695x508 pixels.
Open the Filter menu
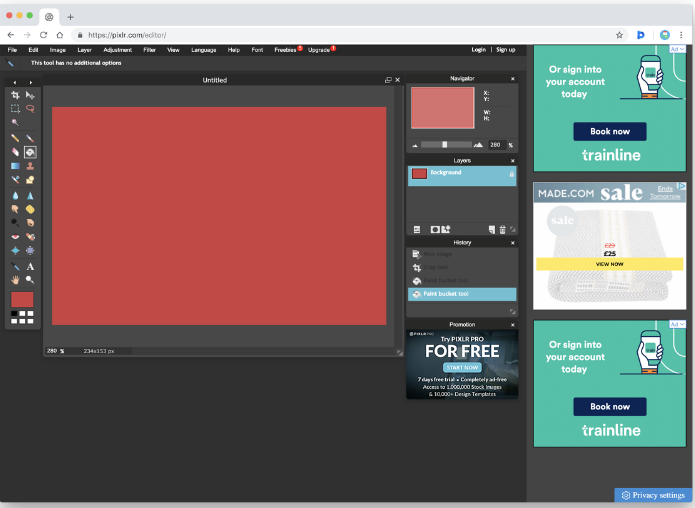click(149, 49)
